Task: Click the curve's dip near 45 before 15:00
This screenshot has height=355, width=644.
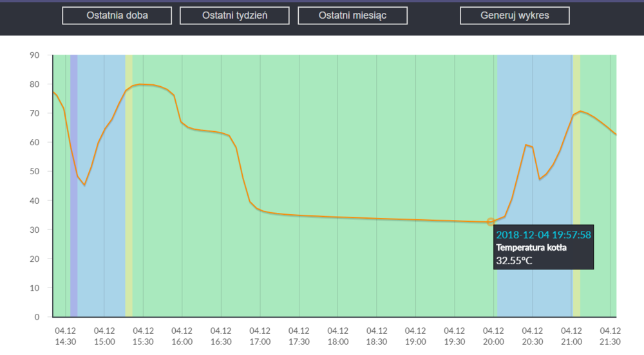Action: 84,185
